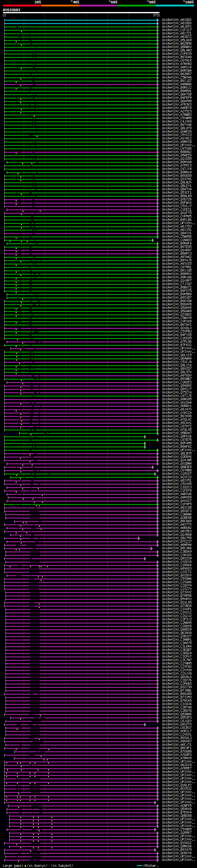
Task: Click the UniRef100_A2XCX2 label
Action: [177, 477]
